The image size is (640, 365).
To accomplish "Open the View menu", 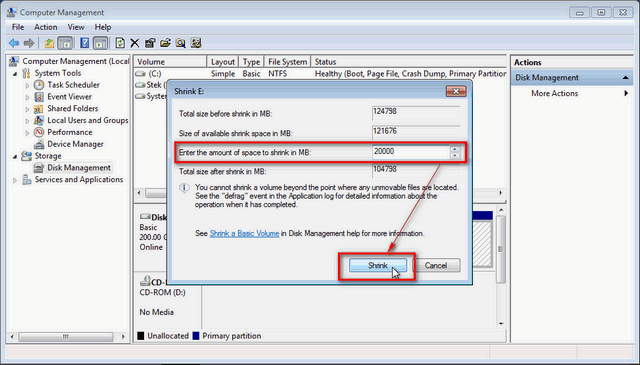I will (76, 27).
